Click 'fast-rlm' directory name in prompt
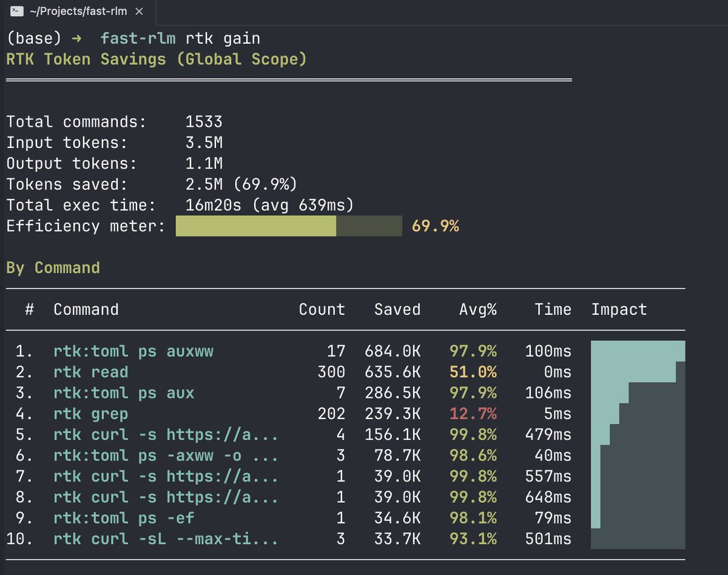The height and width of the screenshot is (575, 728). pos(138,39)
